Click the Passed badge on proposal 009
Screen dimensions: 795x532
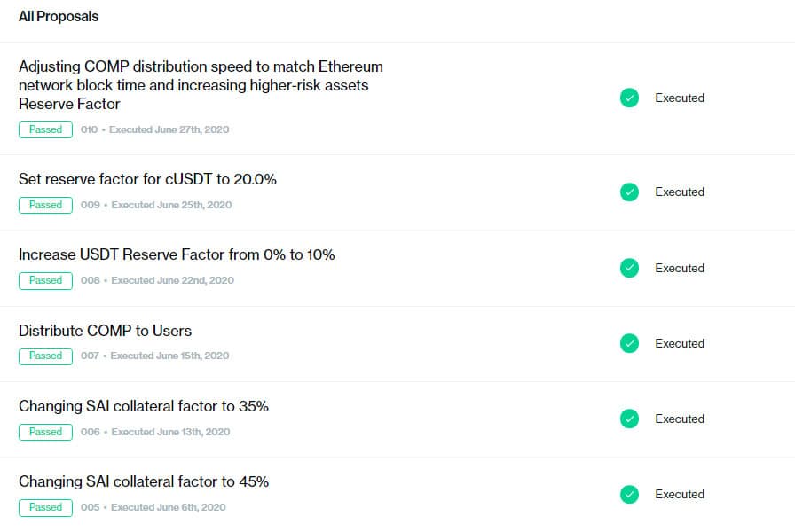[45, 205]
